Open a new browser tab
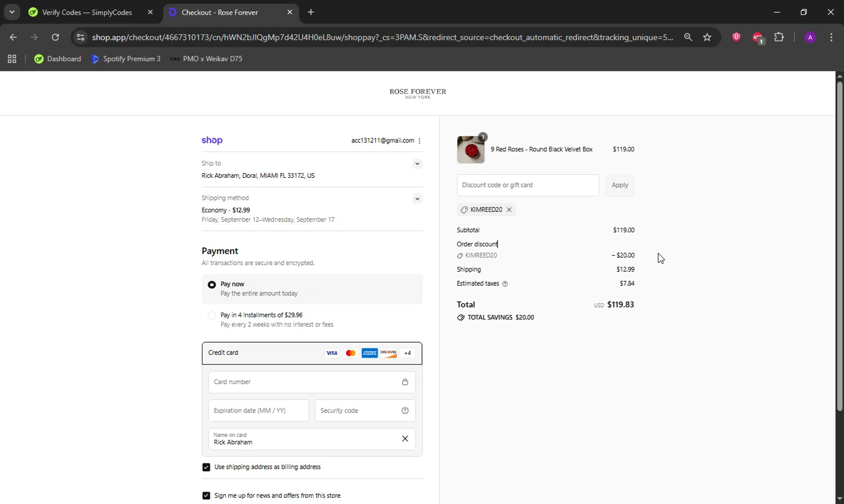844x504 pixels. tap(311, 12)
